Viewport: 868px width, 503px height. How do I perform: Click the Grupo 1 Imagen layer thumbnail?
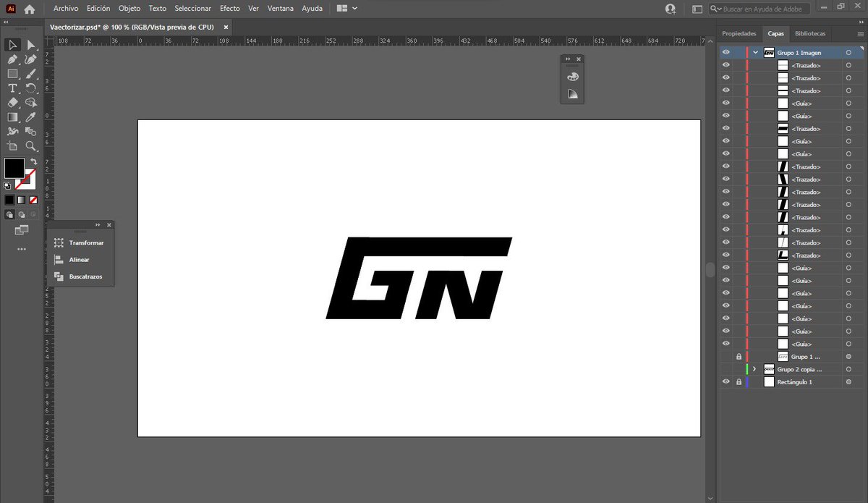[x=769, y=53]
